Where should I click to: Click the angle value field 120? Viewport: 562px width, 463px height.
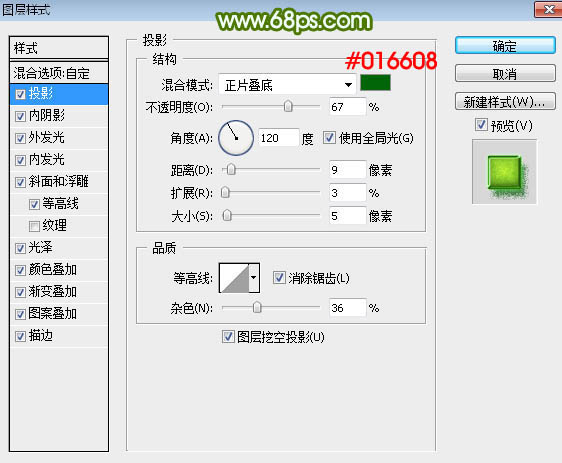tap(278, 138)
